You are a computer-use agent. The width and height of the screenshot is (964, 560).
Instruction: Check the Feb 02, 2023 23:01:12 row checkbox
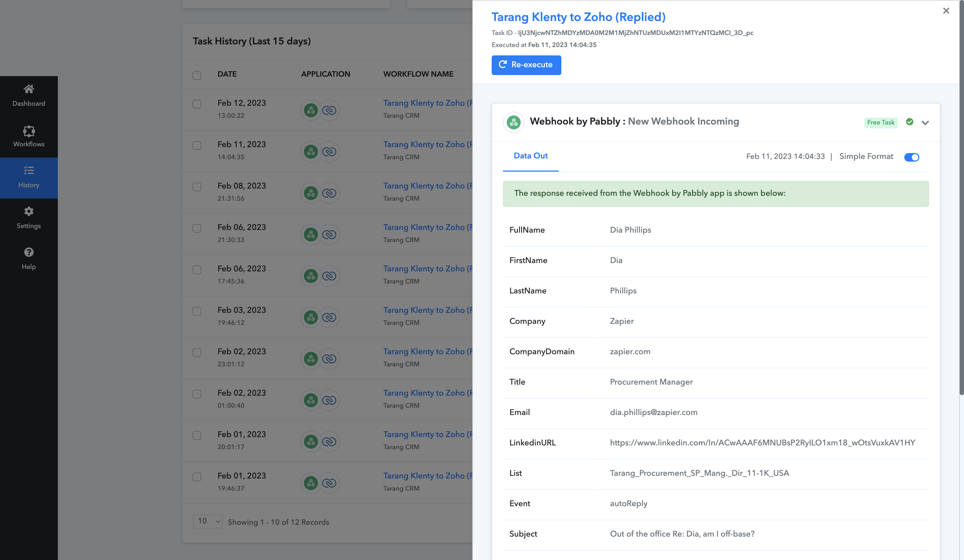(197, 352)
